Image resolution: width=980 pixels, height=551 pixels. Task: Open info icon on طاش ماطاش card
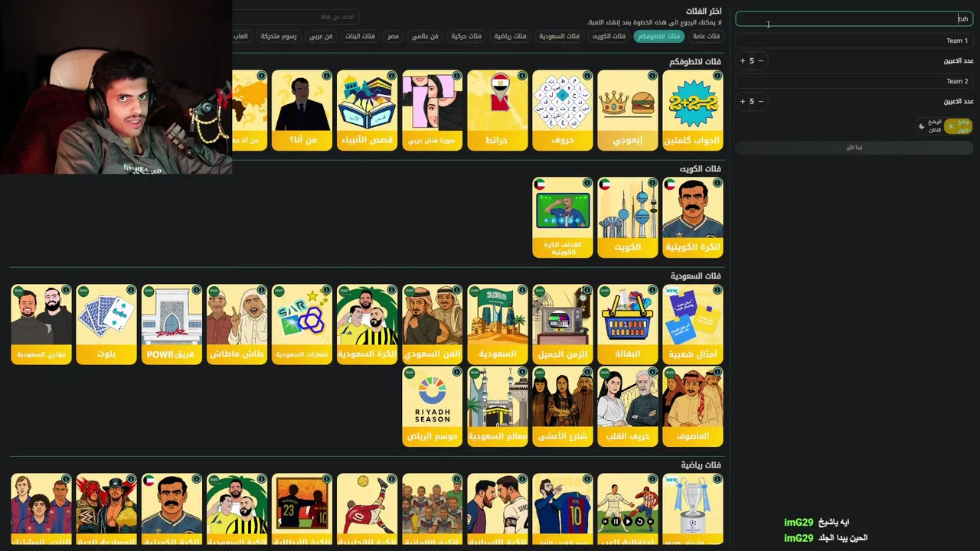[262, 290]
